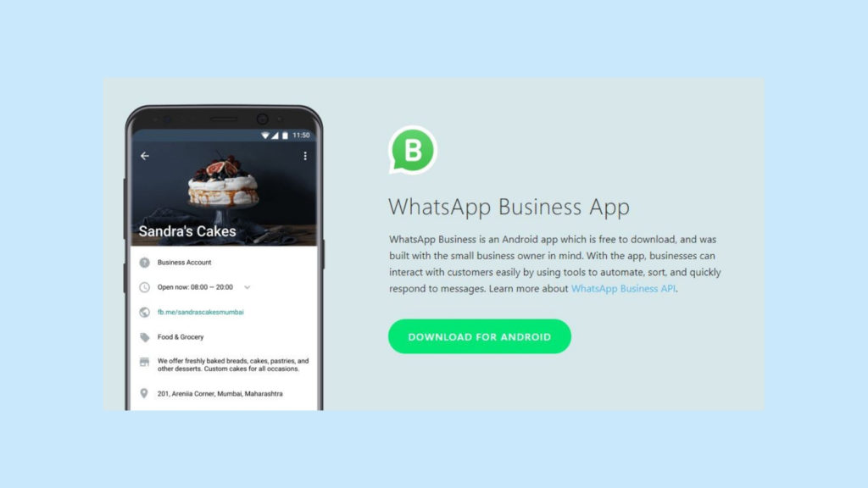
Task: Select the Sandra's Cakes title
Action: [187, 231]
